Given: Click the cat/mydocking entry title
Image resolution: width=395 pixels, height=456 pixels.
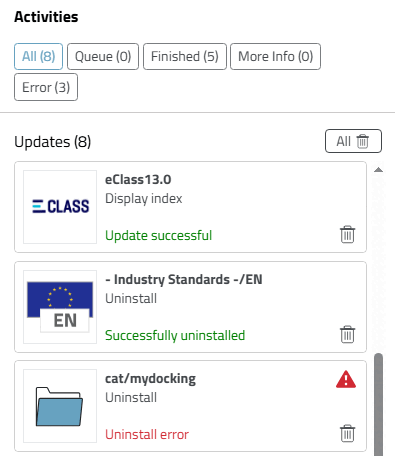Looking at the screenshot, I should (150, 379).
